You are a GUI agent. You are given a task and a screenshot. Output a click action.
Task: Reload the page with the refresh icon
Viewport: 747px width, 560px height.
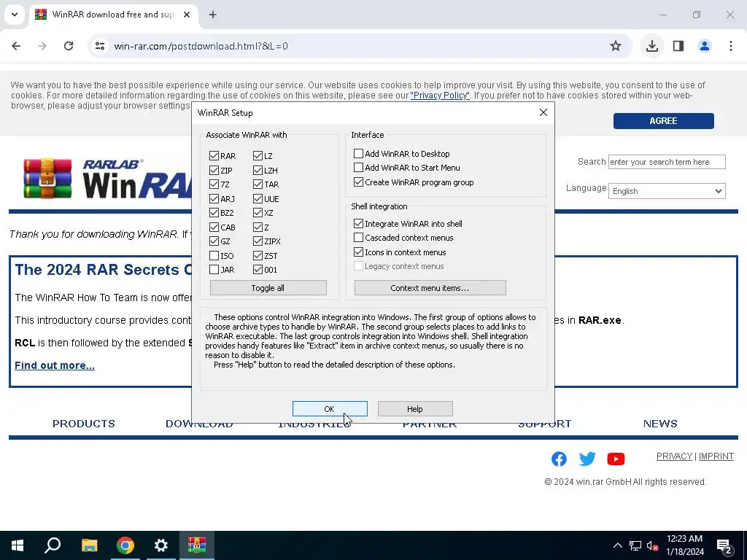click(69, 46)
